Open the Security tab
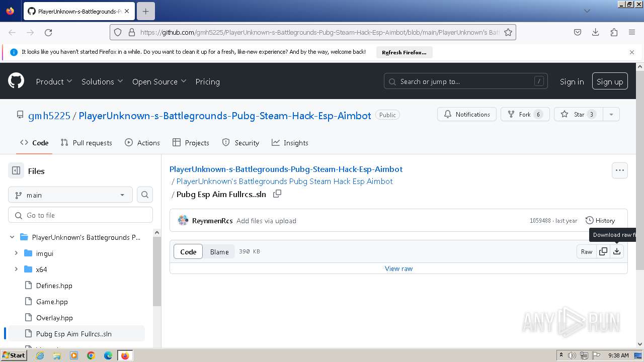The image size is (644, 362). pos(240,143)
